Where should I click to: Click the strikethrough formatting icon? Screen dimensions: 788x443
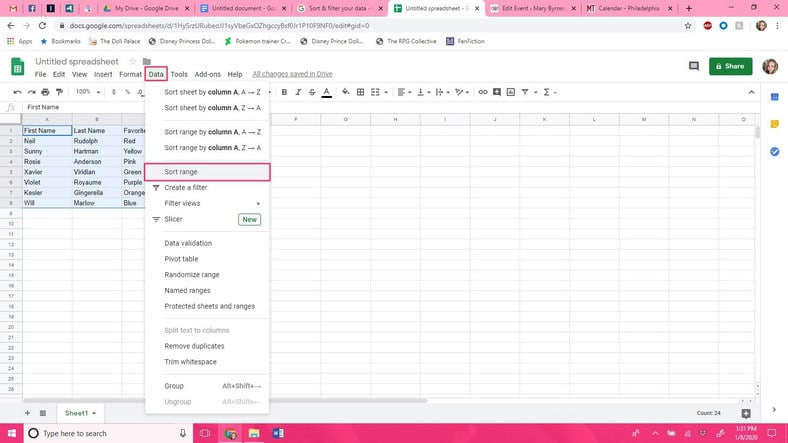pos(313,92)
